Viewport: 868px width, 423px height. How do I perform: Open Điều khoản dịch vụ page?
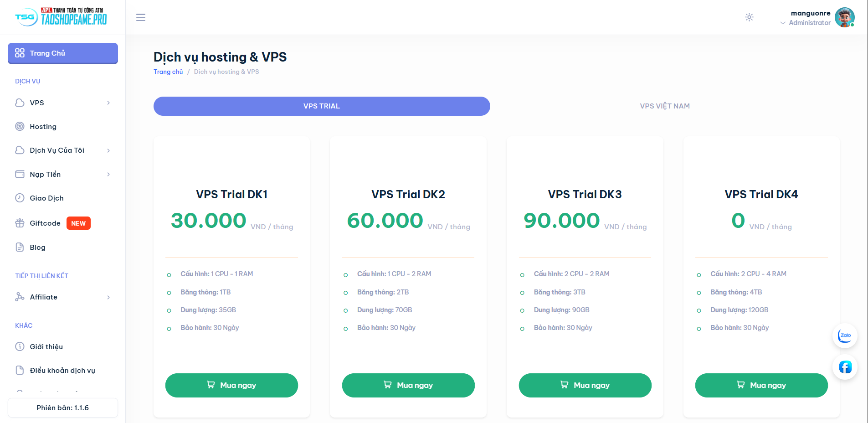(x=62, y=371)
